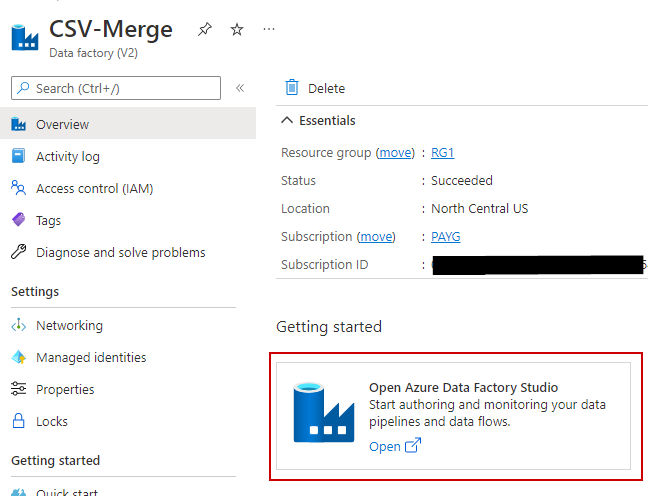Collapse the left sidebar menu with double chevron

240,88
